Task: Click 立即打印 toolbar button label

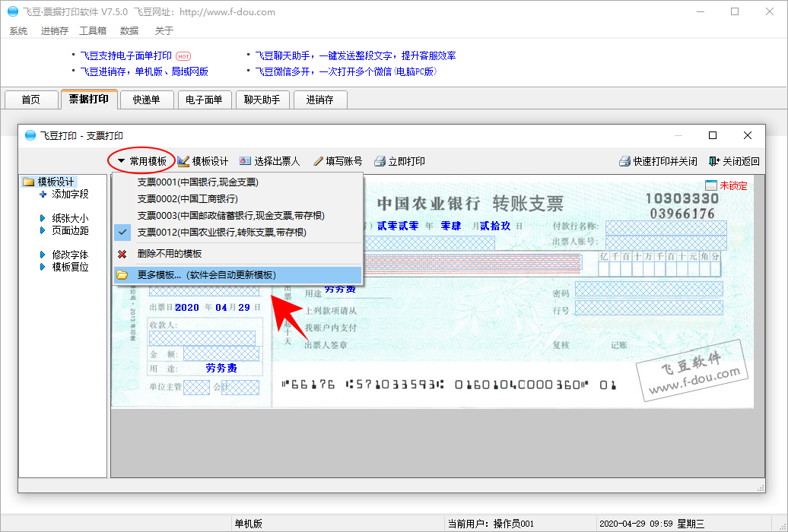Action: coord(407,161)
